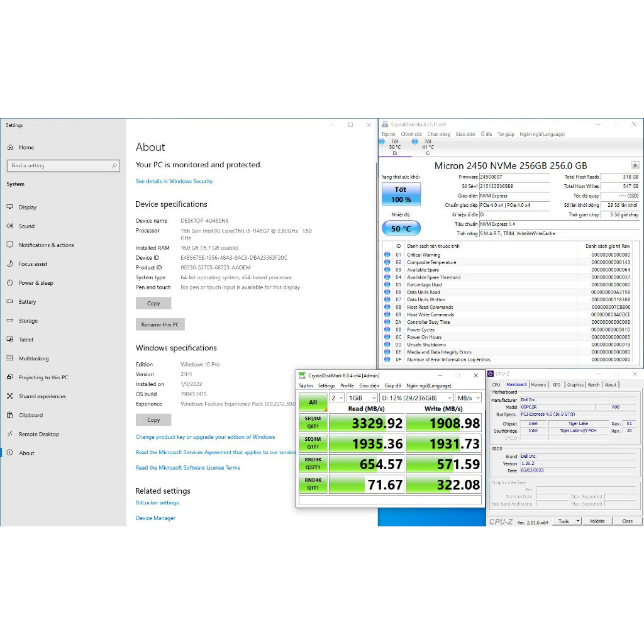This screenshot has width=644, height=644.
Task: Open Battery settings in sidebar
Action: (27, 301)
